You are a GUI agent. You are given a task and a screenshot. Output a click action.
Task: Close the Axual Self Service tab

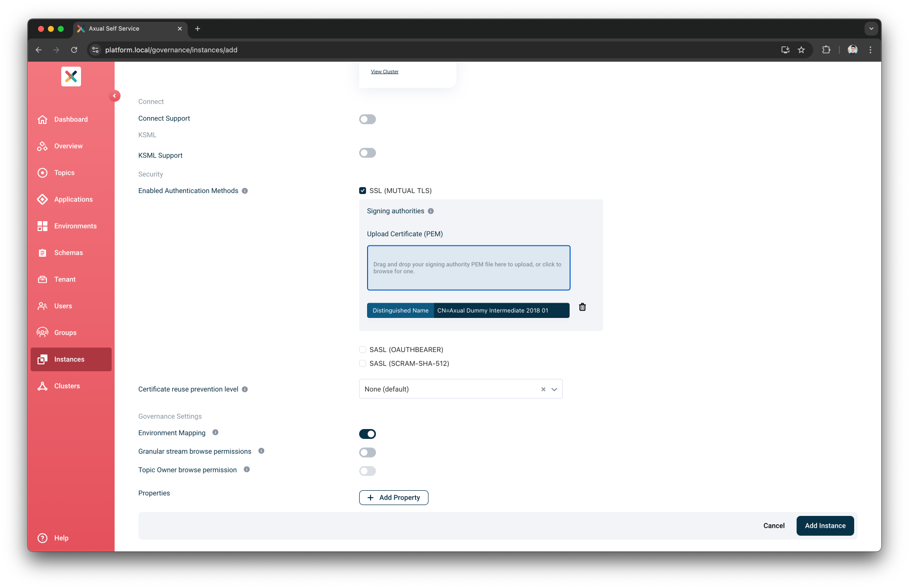[x=180, y=29]
